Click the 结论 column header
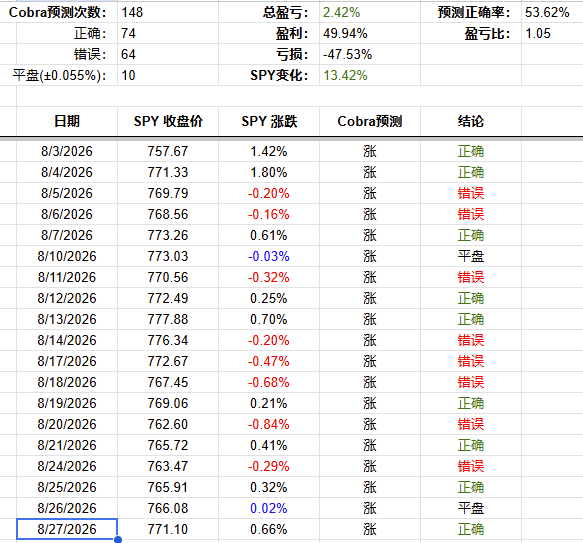Image resolution: width=583 pixels, height=543 pixels. [471, 121]
